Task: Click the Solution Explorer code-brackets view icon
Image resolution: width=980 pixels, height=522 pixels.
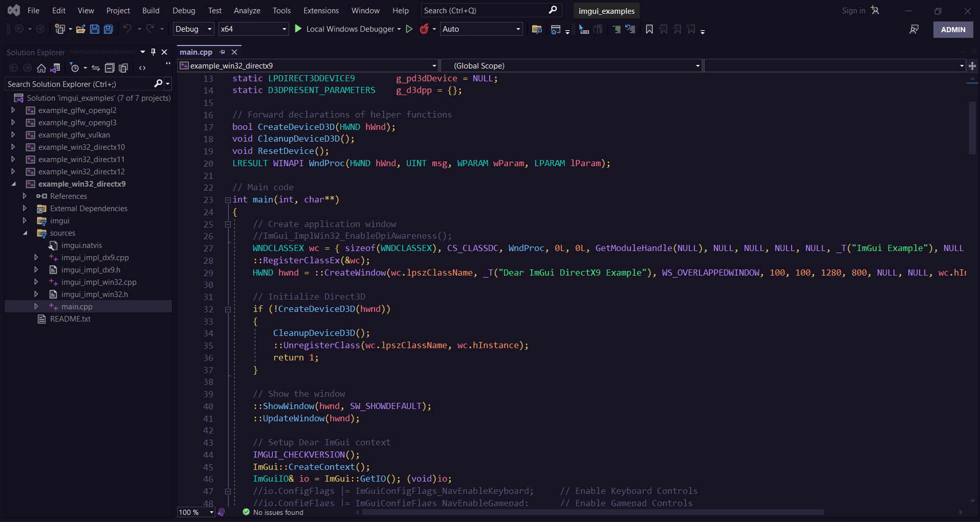Action: tap(142, 68)
